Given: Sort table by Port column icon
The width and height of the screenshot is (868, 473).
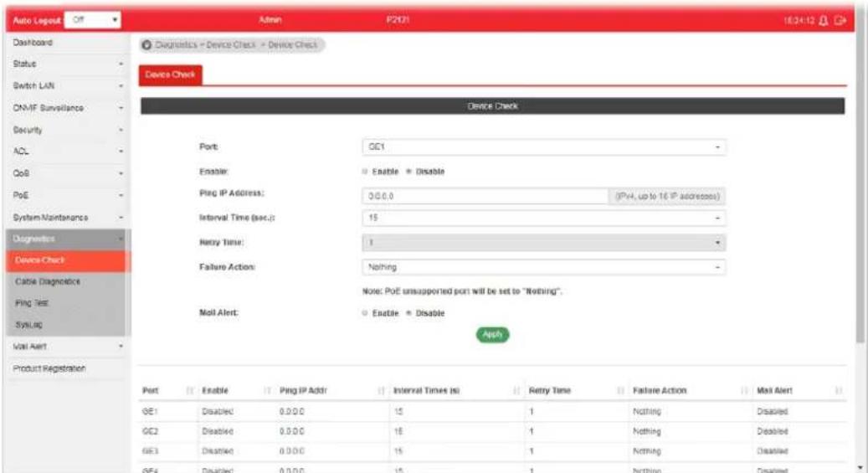Looking at the screenshot, I should pos(190,390).
